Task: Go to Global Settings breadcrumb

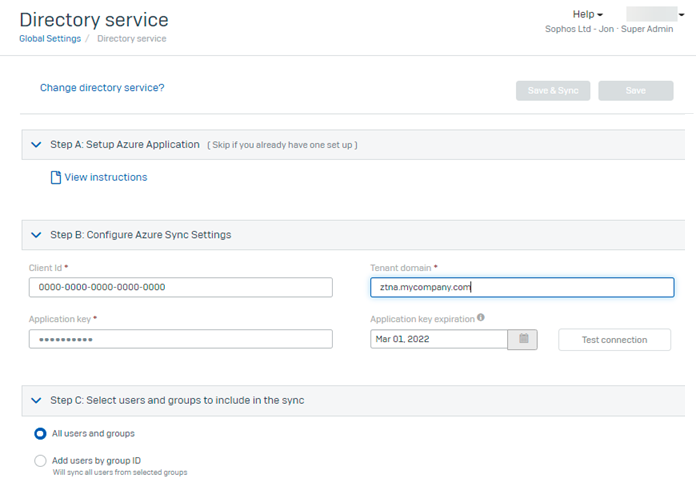Action: [x=50, y=39]
